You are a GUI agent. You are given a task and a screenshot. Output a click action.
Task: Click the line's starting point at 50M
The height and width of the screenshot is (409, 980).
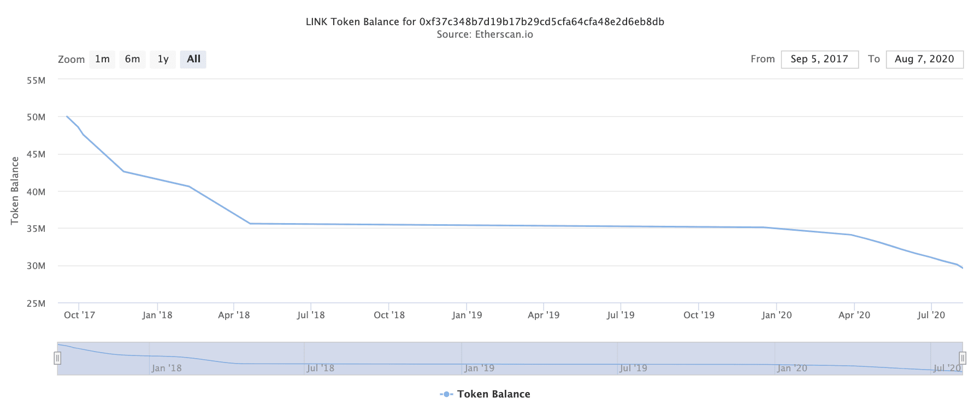click(x=67, y=116)
